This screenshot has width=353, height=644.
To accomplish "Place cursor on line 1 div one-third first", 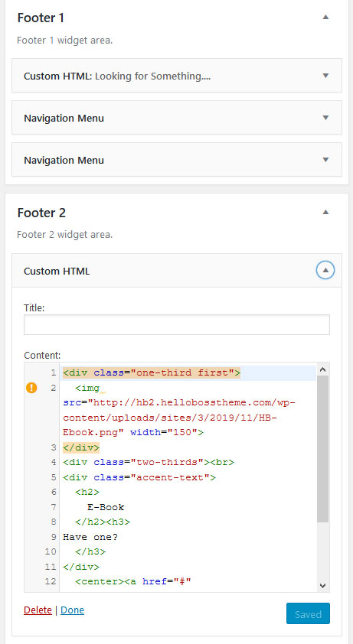I will 152,373.
